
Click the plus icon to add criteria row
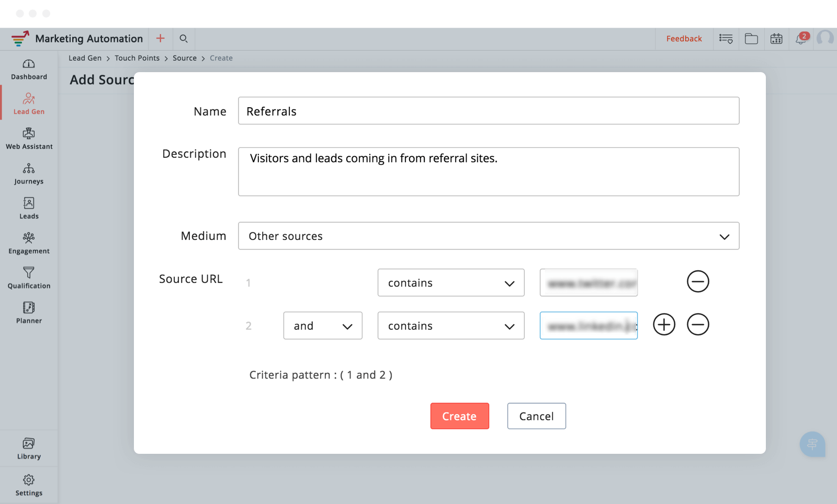tap(664, 325)
